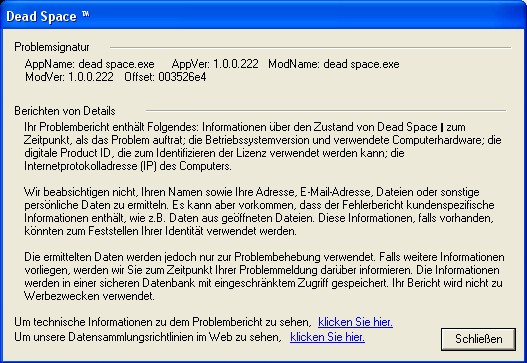Click the 'Um unsere Datensammlungsrichtlinien im Web' label
This screenshot has width=527, height=363.
click(x=148, y=337)
